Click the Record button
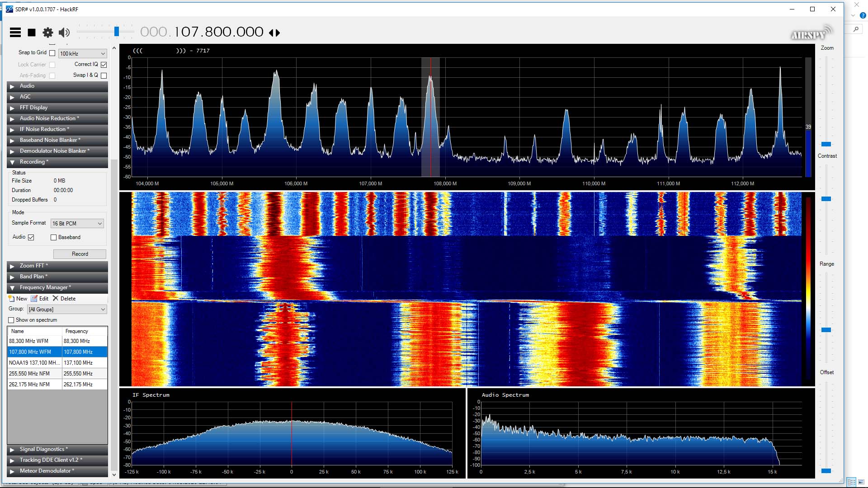The image size is (868, 488). coord(80,254)
